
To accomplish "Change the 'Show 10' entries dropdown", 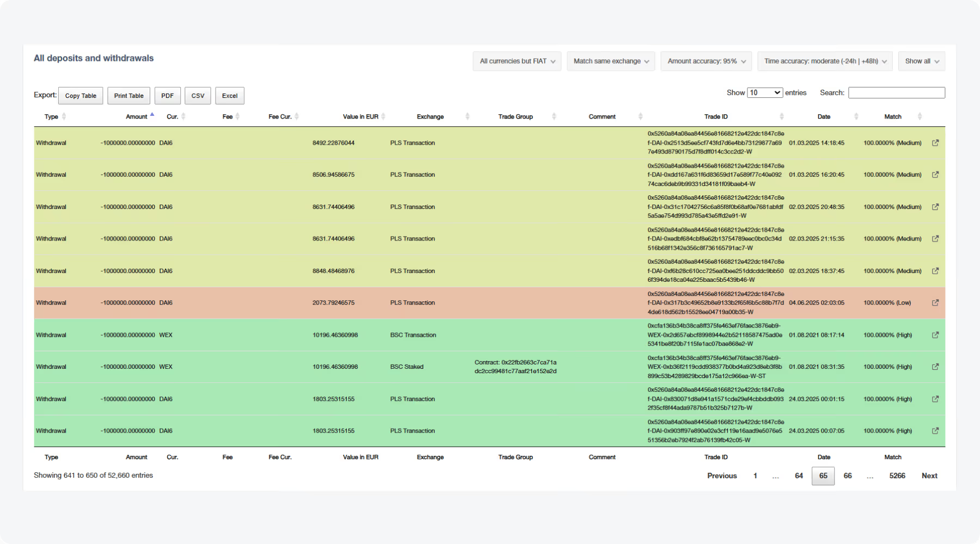I will pos(765,92).
